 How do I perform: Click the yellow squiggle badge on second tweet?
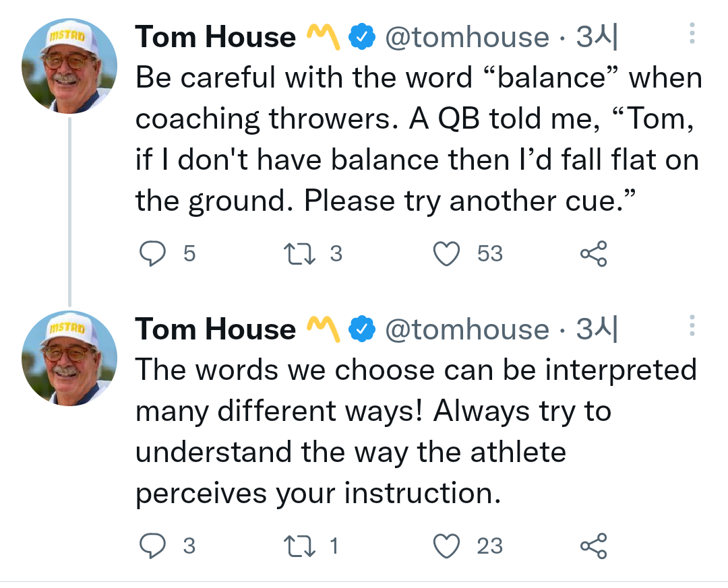323,329
